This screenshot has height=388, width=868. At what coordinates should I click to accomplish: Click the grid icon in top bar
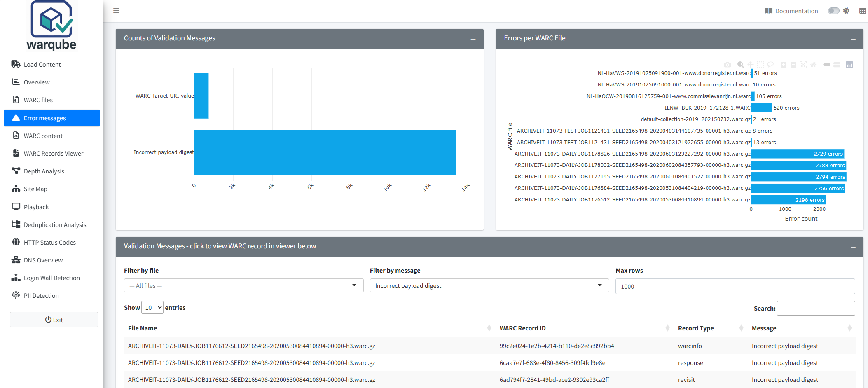(x=863, y=11)
